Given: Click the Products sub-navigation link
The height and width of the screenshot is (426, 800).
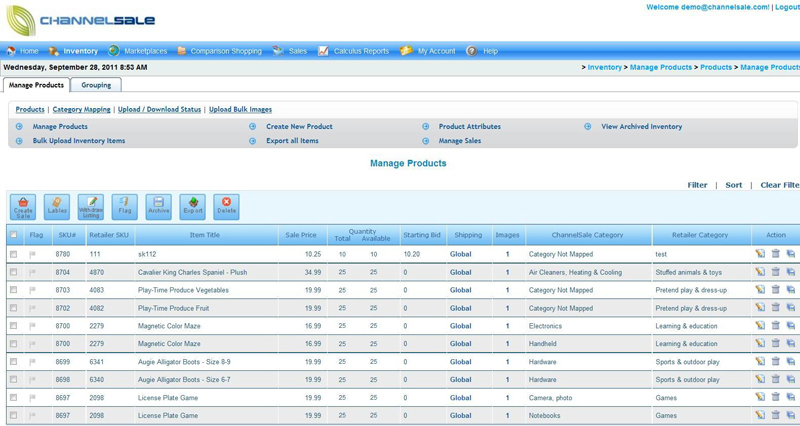Looking at the screenshot, I should 30,109.
